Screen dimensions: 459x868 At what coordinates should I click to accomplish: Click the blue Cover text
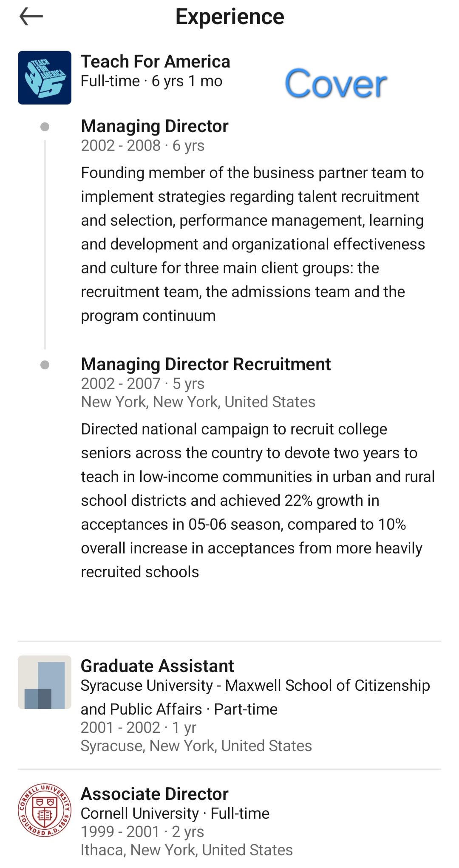click(335, 84)
